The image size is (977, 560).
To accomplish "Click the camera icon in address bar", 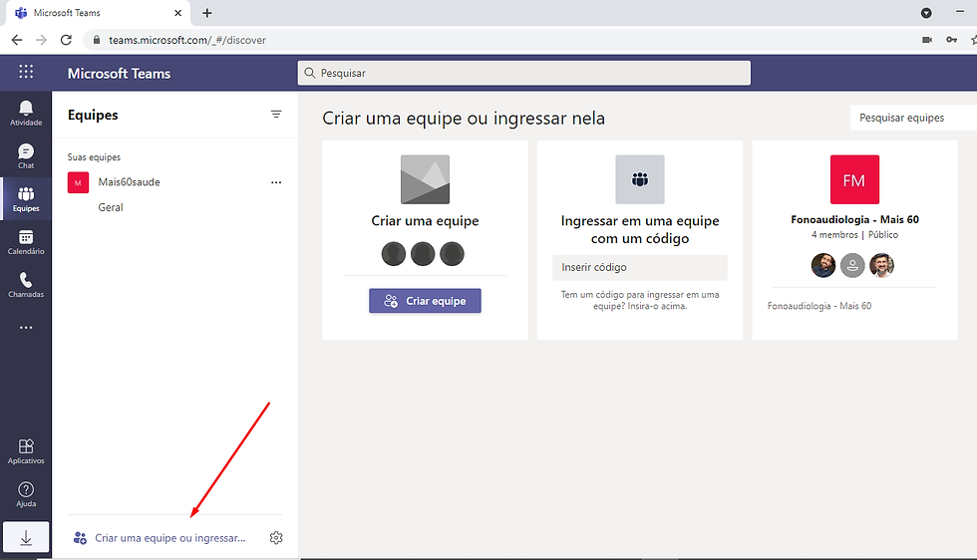I will tap(927, 40).
